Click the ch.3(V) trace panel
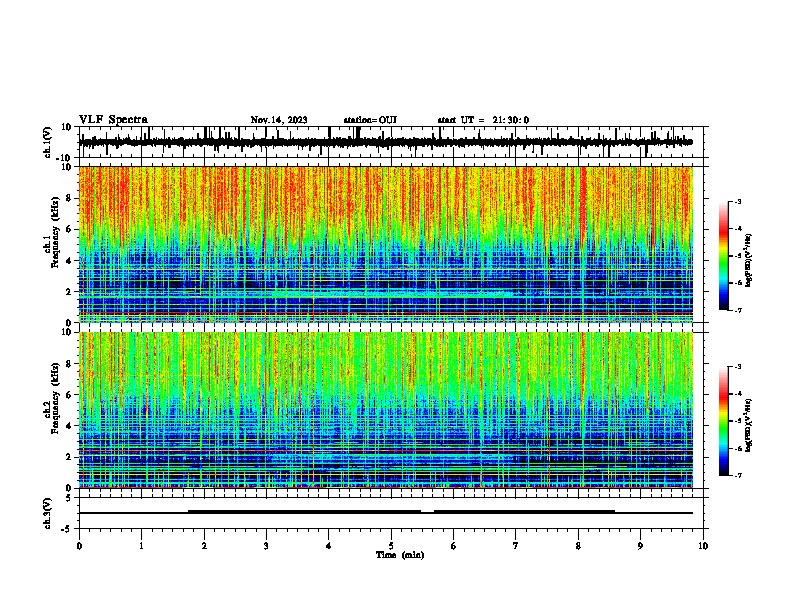This screenshot has height=612, width=792. 393,513
